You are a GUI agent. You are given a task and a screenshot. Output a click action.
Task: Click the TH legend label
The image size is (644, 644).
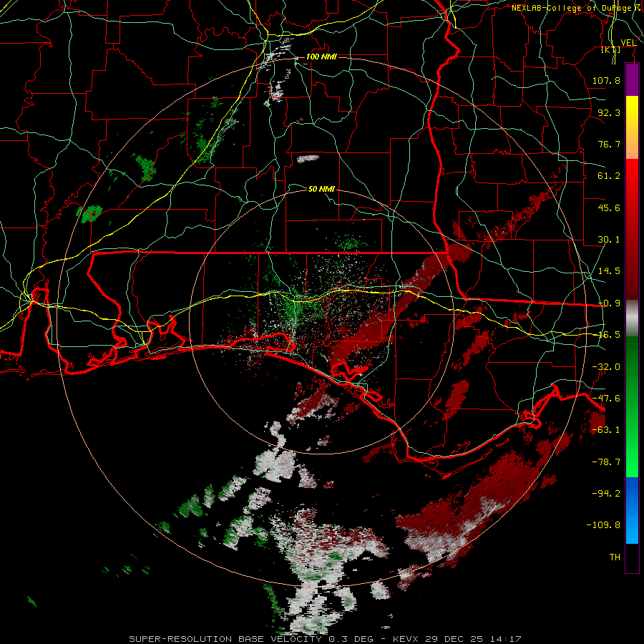[x=615, y=557]
